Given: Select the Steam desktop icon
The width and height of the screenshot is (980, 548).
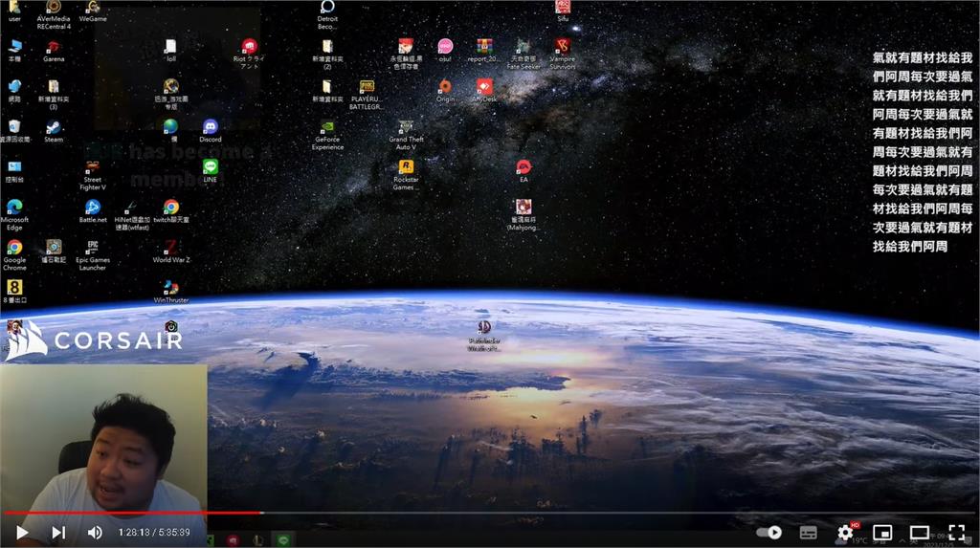Looking at the screenshot, I should [54, 131].
